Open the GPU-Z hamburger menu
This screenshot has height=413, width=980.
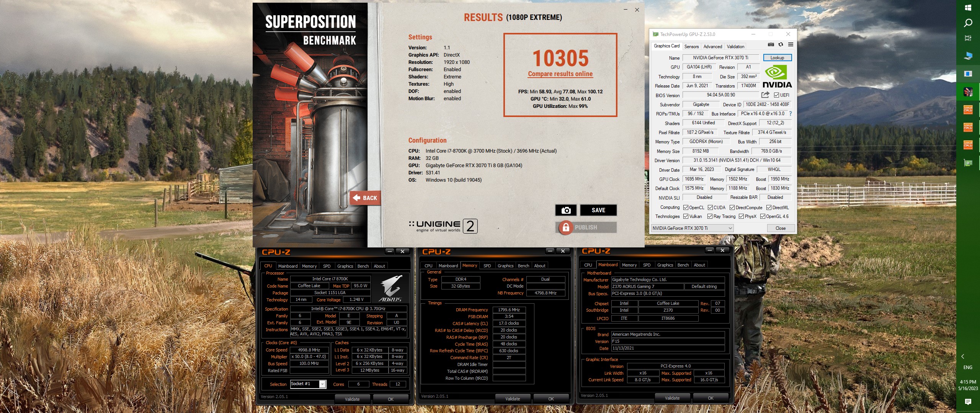[791, 45]
